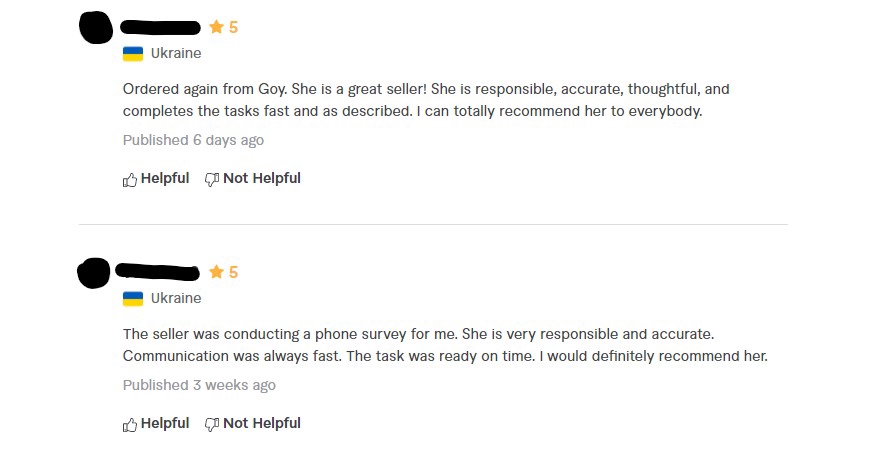Click Ukraine flag icon in second review
Viewport: 891px width, 469px height.
point(133,299)
